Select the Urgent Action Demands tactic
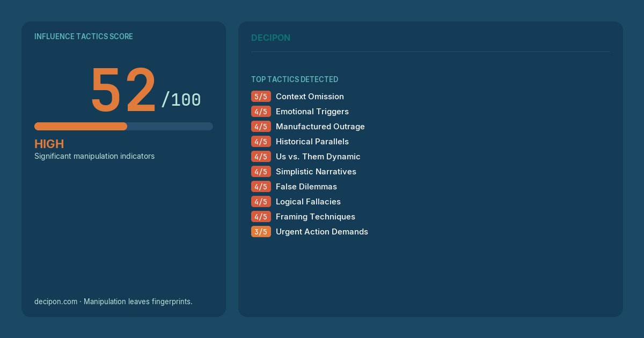The image size is (644, 338). [322, 232]
